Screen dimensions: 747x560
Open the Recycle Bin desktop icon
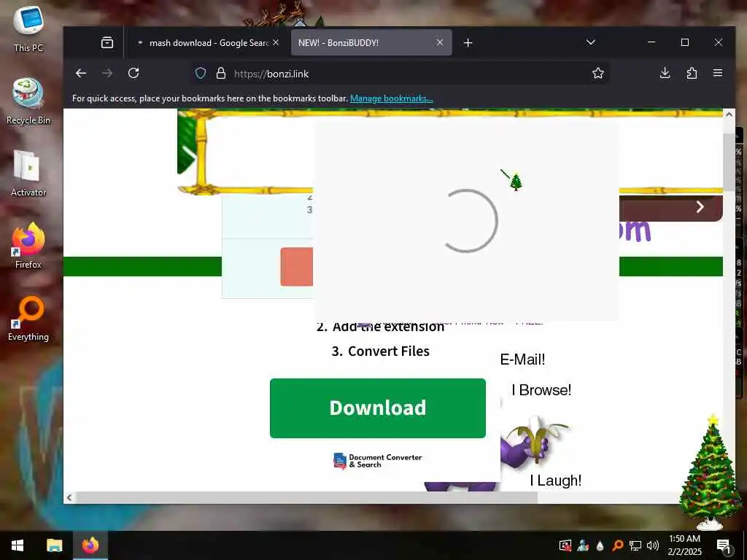click(28, 101)
